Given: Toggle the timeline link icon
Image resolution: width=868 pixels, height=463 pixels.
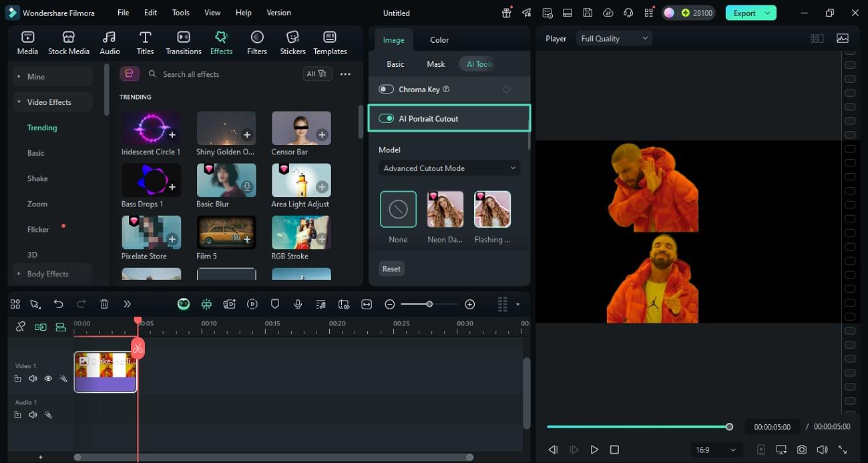Looking at the screenshot, I should click(21, 327).
